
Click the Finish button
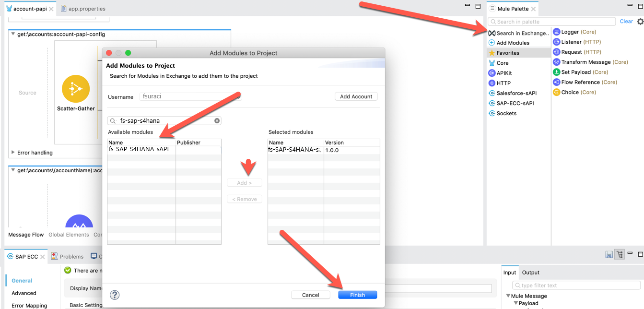click(x=358, y=295)
